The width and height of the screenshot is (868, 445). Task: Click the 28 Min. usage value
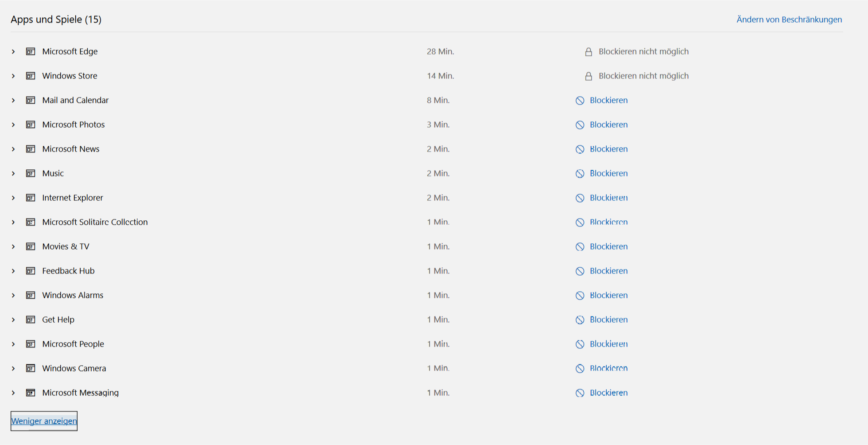pyautogui.click(x=441, y=51)
